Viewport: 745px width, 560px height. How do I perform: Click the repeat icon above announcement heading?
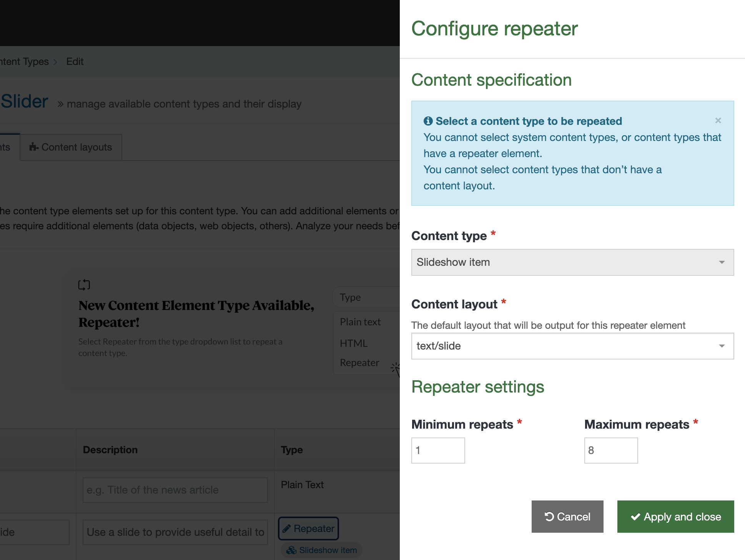pos(84,285)
